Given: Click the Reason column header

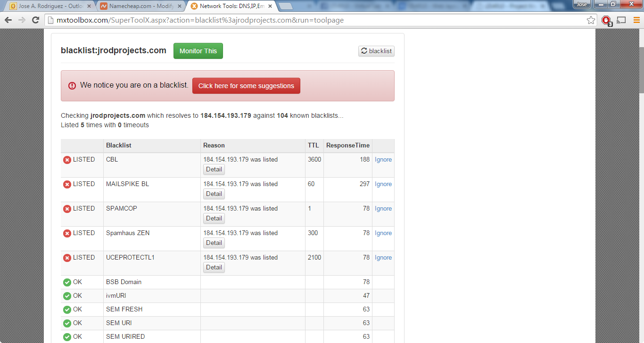Looking at the screenshot, I should coord(214,146).
